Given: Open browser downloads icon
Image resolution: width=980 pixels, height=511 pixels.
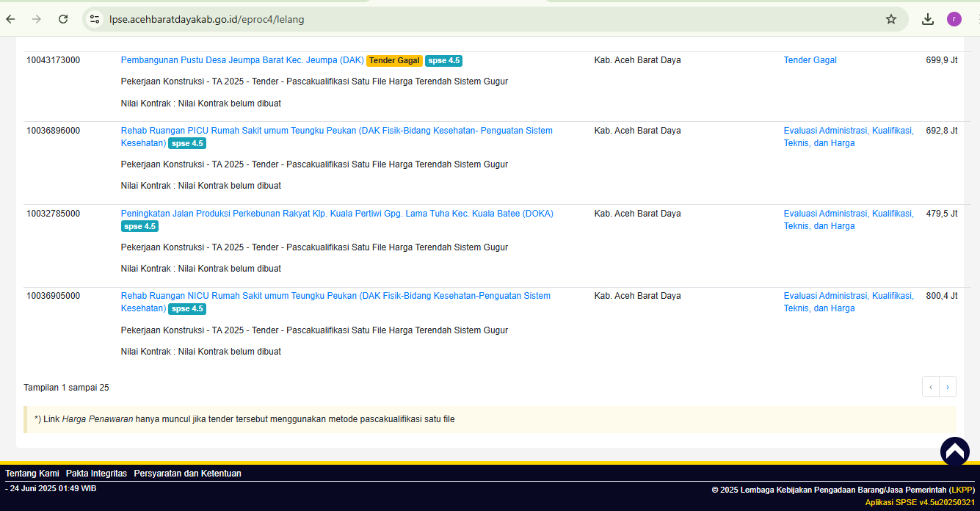Looking at the screenshot, I should pyautogui.click(x=928, y=19).
